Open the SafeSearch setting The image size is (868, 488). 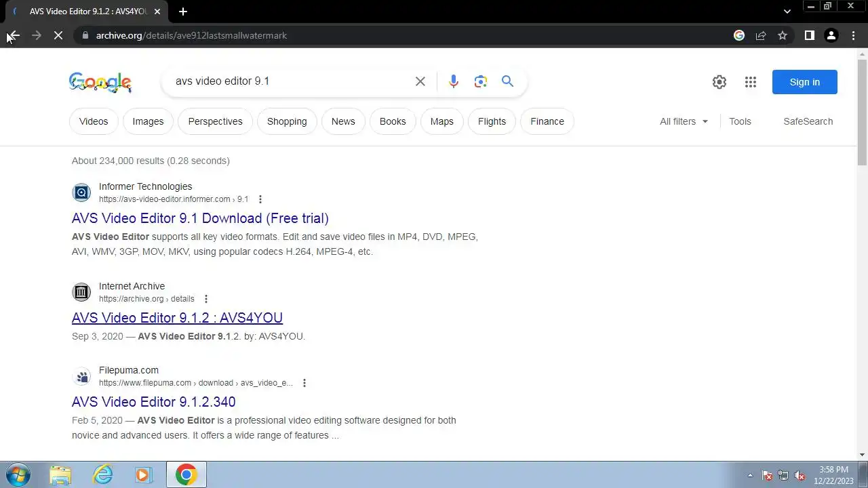(x=808, y=121)
